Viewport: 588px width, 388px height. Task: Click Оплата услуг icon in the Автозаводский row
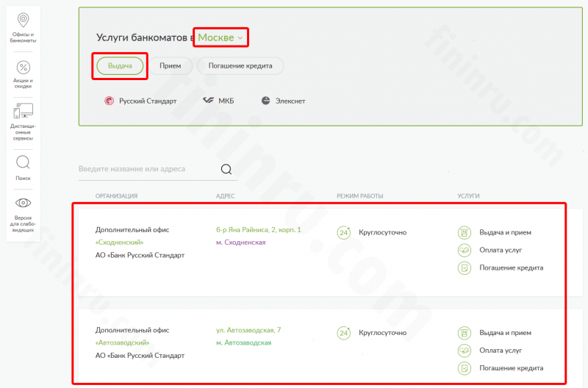pos(465,351)
